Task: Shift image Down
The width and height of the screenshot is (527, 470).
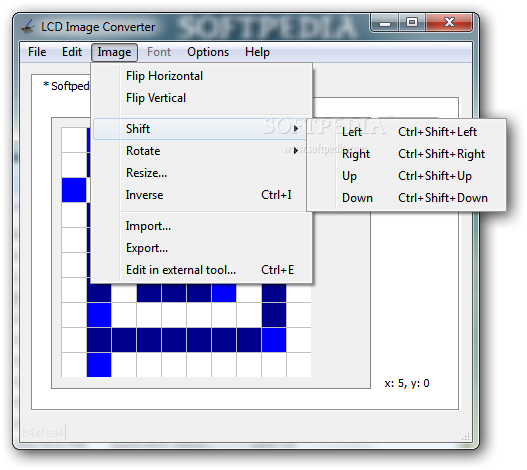Action: tap(406, 198)
